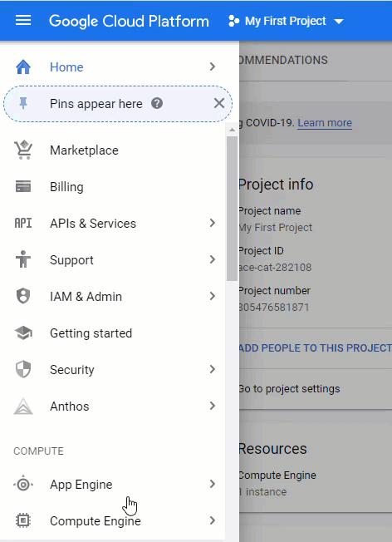Click the Marketplace shopping cart icon
This screenshot has width=392, height=542.
[x=23, y=150]
